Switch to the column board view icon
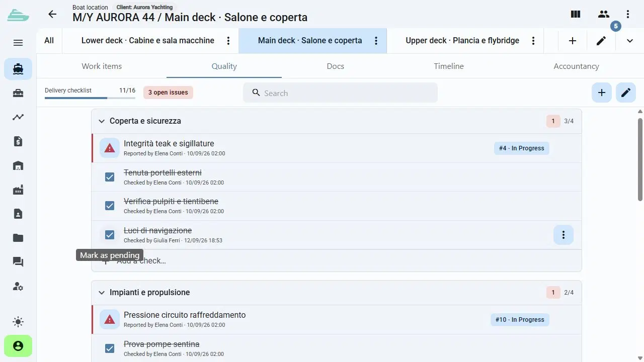 pos(576,14)
